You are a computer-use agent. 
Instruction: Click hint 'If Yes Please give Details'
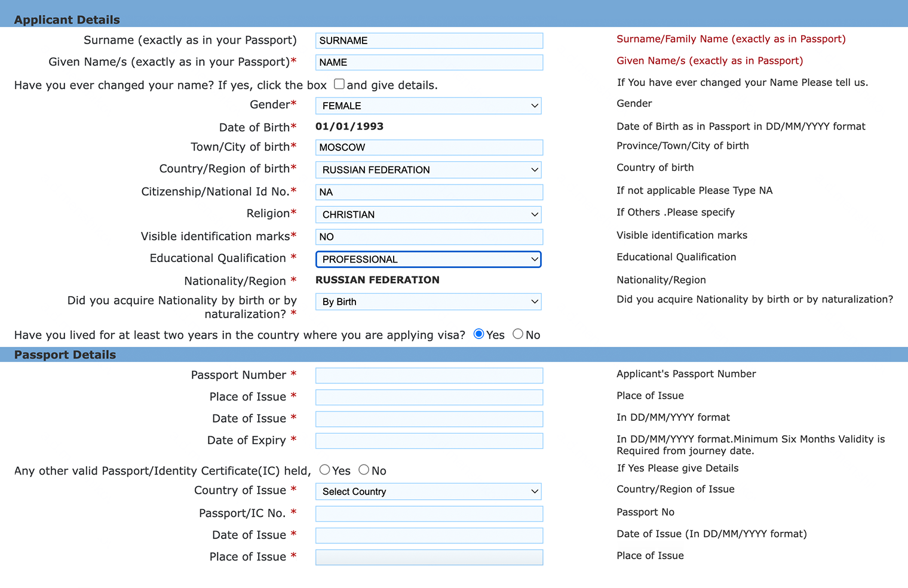click(677, 468)
